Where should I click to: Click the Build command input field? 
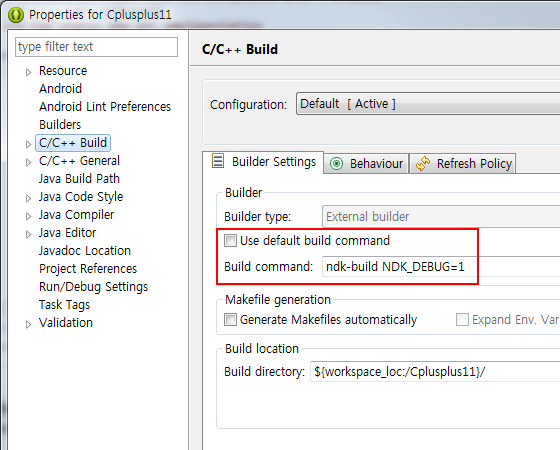(441, 266)
